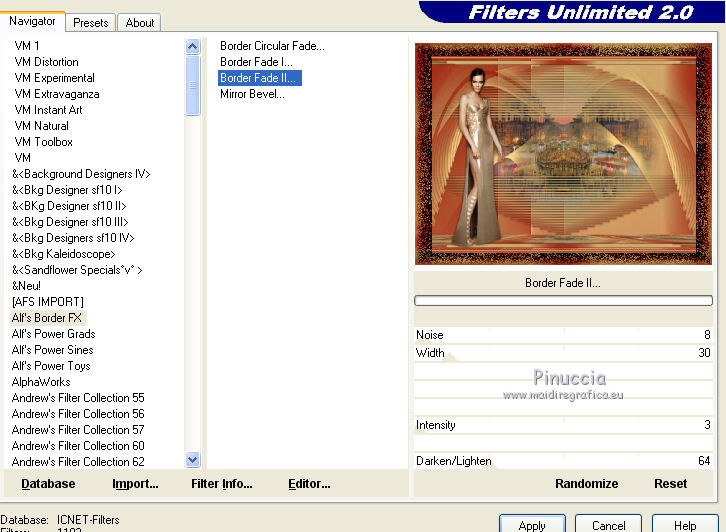Reset the filter settings
Viewport: 726px width, 532px height.
(x=670, y=484)
